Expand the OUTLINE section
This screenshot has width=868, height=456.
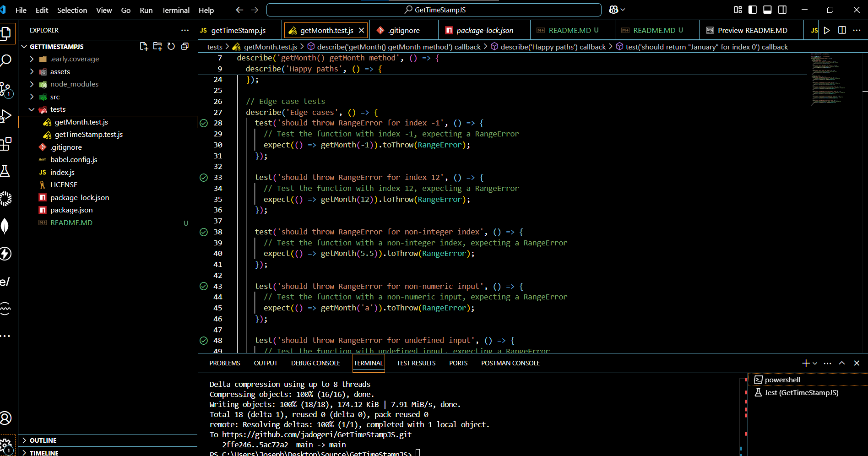108,440
